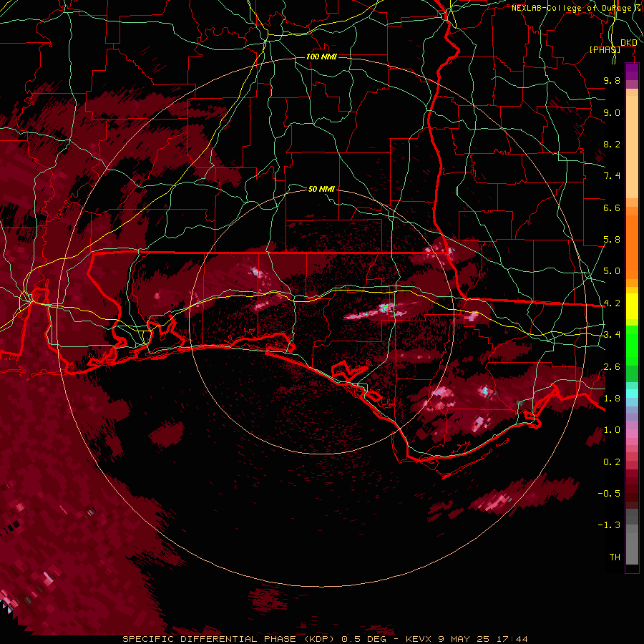The width and height of the screenshot is (644, 644).
Task: Click the 8.2 scale label
Action: tap(612, 144)
